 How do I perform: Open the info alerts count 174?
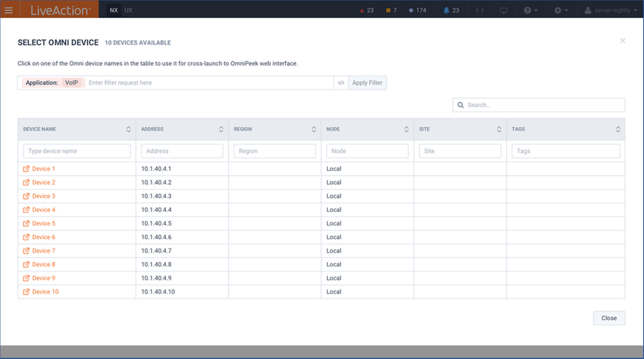[x=418, y=10]
